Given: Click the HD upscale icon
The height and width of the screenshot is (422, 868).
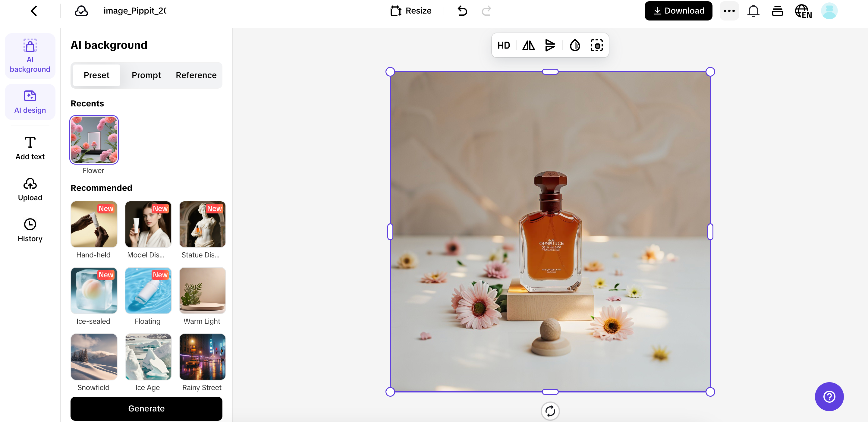Looking at the screenshot, I should [503, 45].
